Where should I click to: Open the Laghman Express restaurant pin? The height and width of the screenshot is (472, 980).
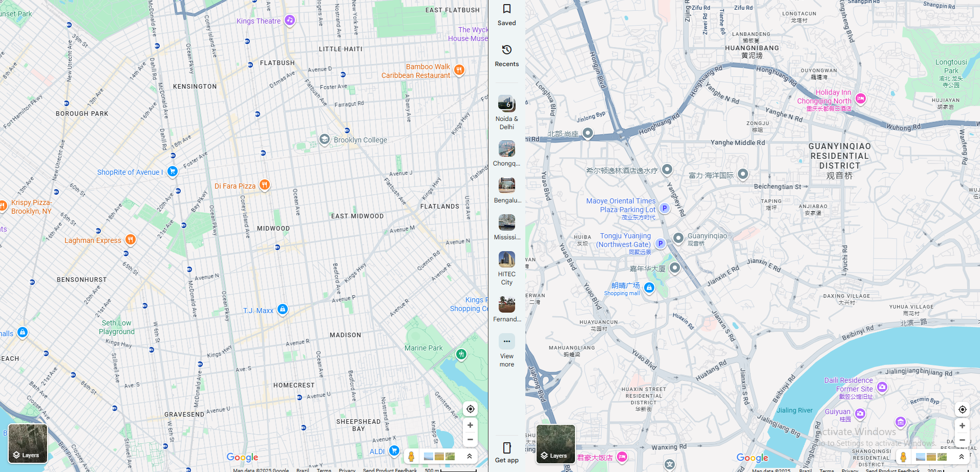click(131, 239)
